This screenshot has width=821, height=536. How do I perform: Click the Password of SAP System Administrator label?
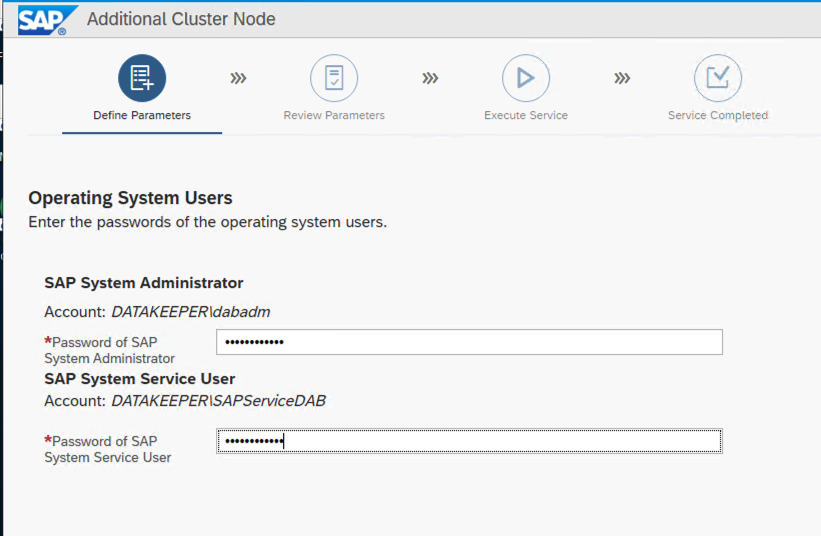pyautogui.click(x=109, y=350)
